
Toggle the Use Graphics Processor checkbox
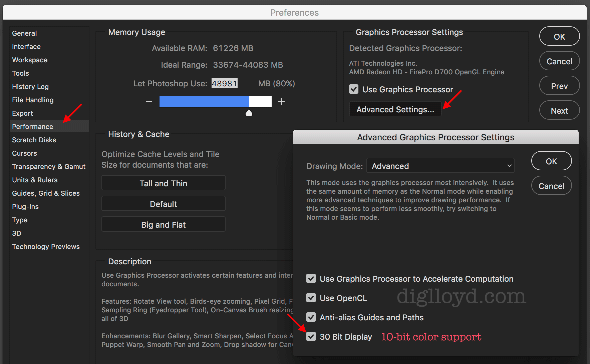point(354,89)
